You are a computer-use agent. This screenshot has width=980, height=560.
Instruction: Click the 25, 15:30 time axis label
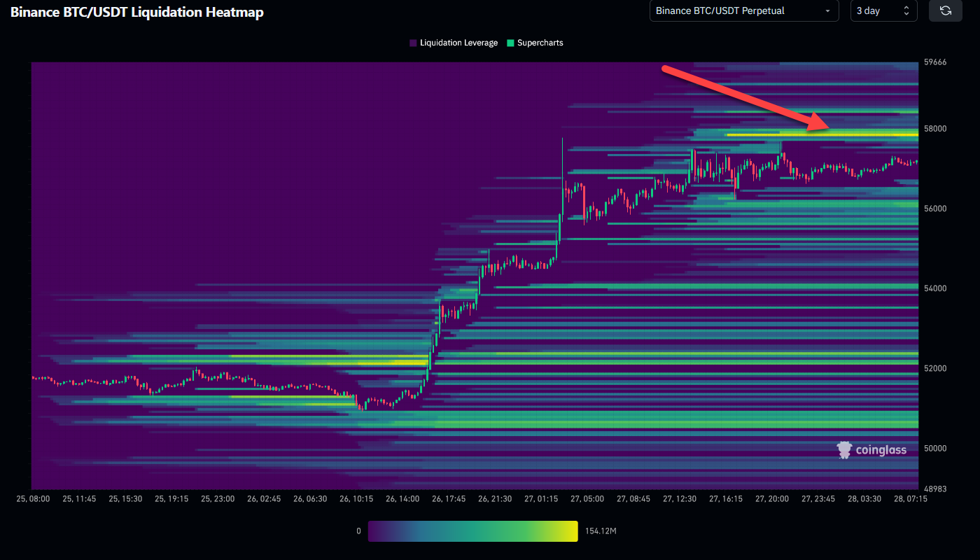pyautogui.click(x=125, y=499)
